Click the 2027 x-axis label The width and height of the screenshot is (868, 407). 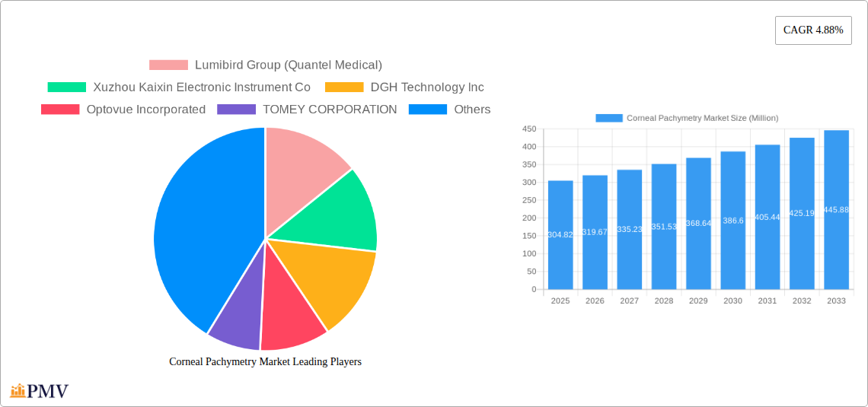(x=630, y=300)
